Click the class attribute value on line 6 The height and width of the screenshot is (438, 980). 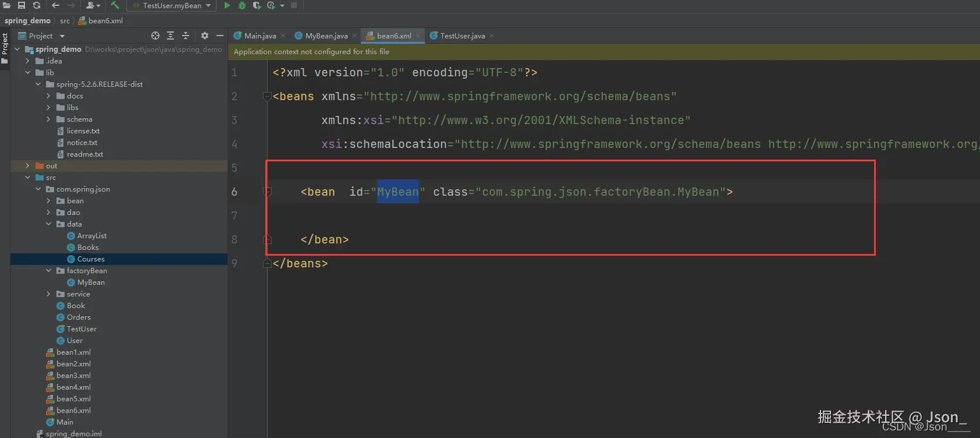click(601, 192)
